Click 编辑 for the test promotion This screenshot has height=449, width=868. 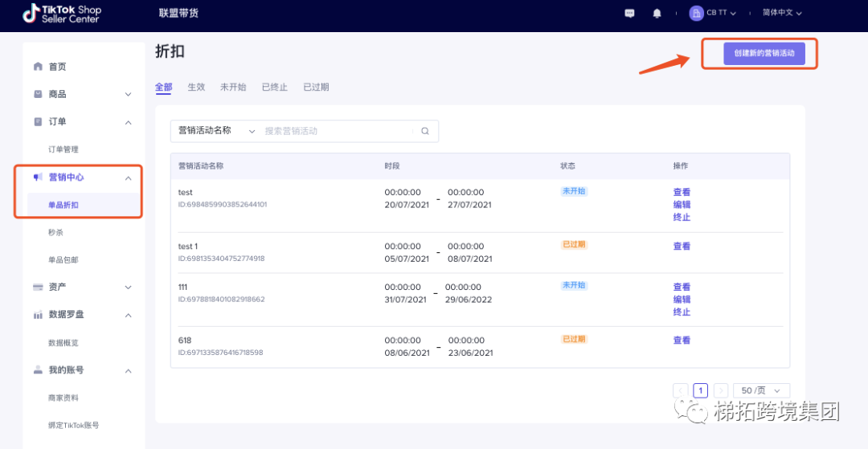[x=682, y=205]
